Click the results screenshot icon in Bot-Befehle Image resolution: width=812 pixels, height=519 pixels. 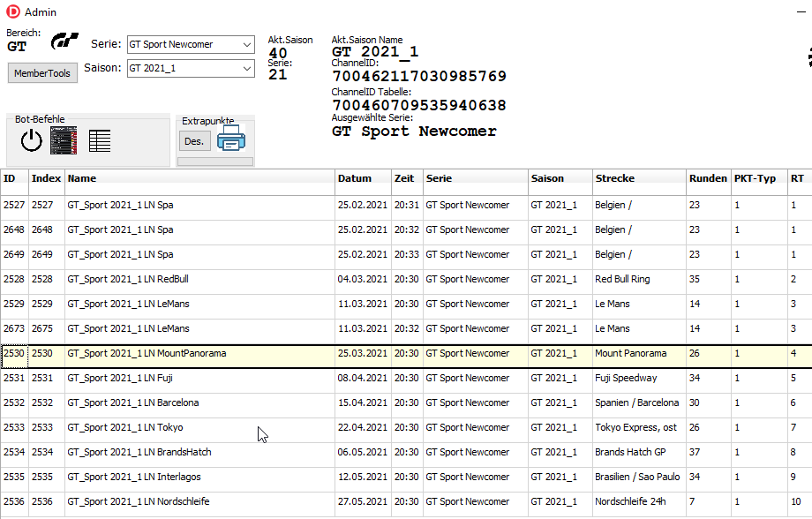64,140
